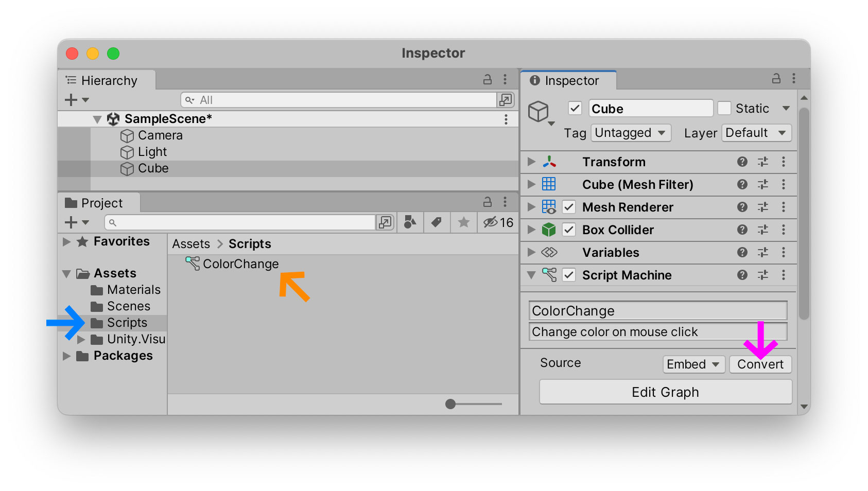
Task: Open the SampleScene three-dot menu
Action: [506, 118]
